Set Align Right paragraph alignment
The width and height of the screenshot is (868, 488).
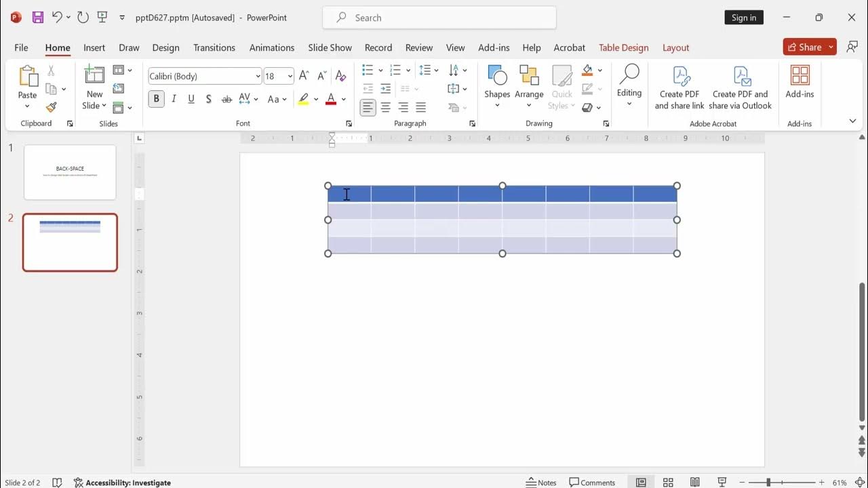403,107
